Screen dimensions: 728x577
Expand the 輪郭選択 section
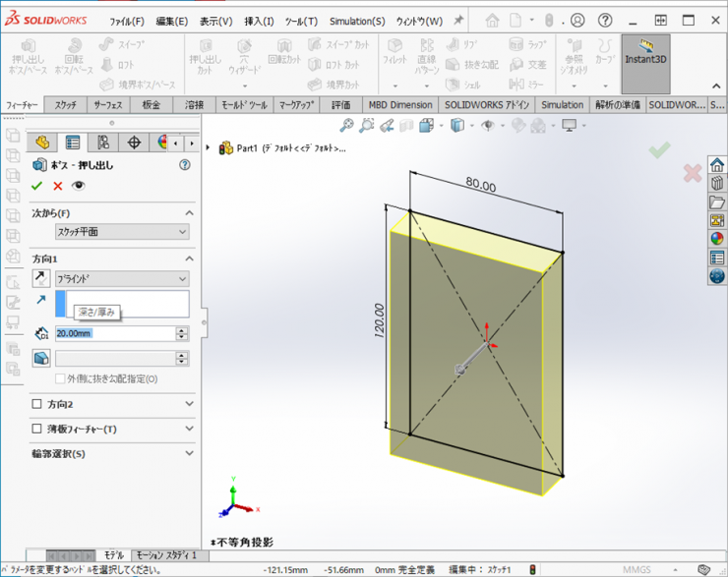point(189,454)
